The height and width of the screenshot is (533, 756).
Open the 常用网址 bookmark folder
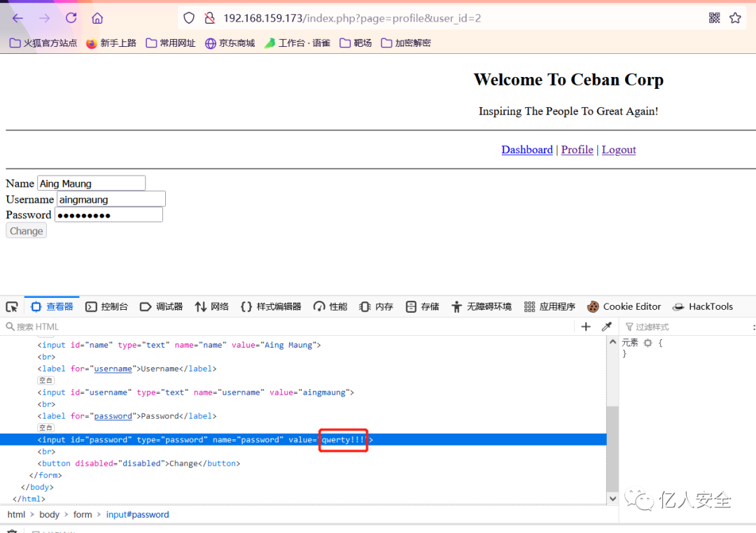(171, 43)
